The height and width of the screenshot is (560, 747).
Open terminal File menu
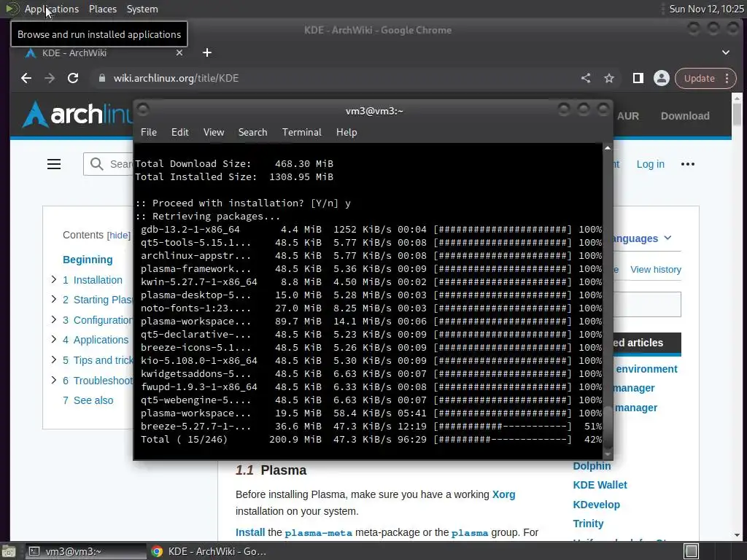pos(149,133)
